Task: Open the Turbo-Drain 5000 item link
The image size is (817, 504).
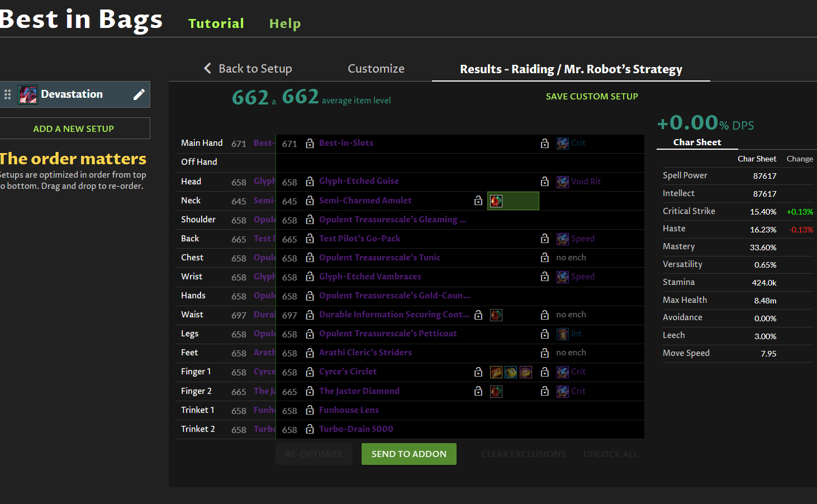Action: [356, 429]
